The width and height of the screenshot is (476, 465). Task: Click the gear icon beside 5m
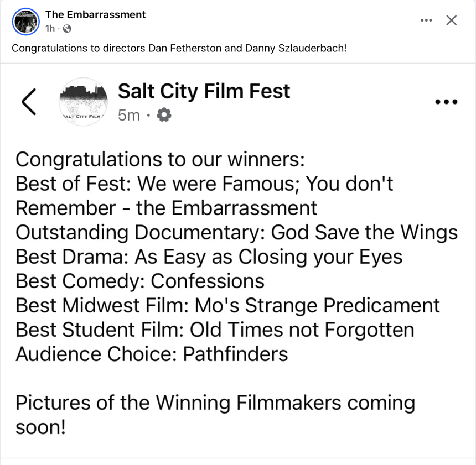(164, 115)
